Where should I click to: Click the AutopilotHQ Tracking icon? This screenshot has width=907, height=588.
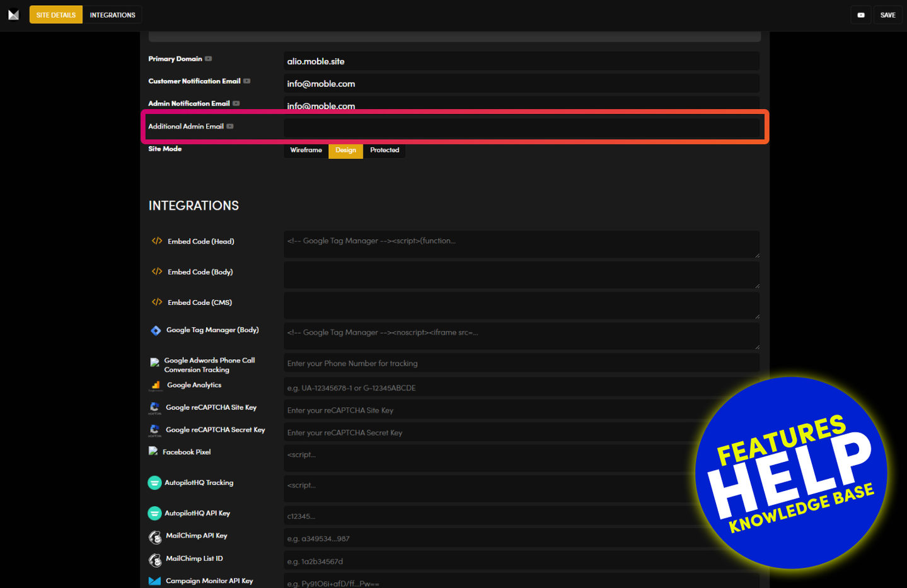pyautogui.click(x=154, y=483)
